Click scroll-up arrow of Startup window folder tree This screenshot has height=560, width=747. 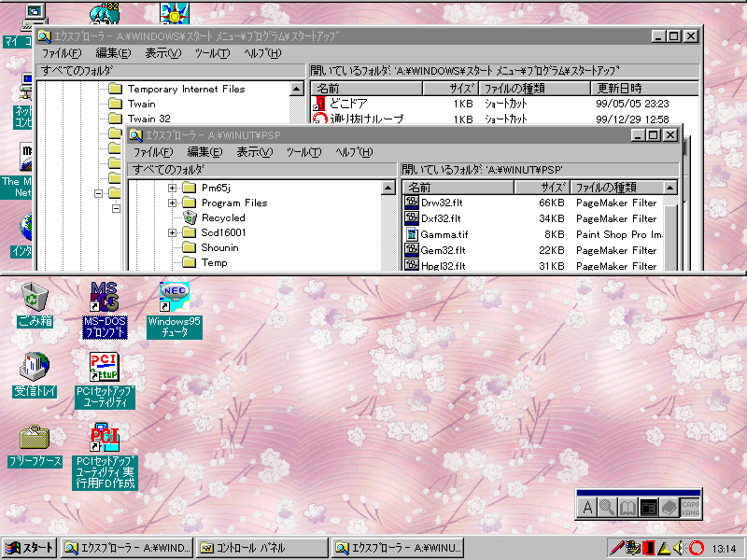[x=297, y=89]
